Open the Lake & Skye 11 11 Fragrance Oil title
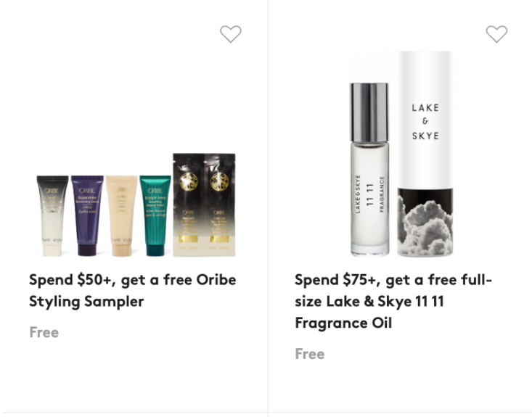Screen dimensions: 532x417 [393, 302]
